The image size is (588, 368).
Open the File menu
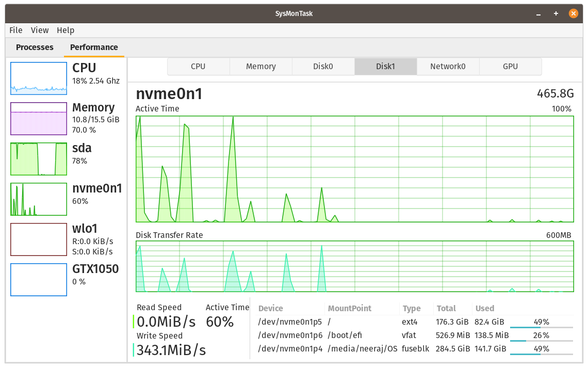[15, 30]
